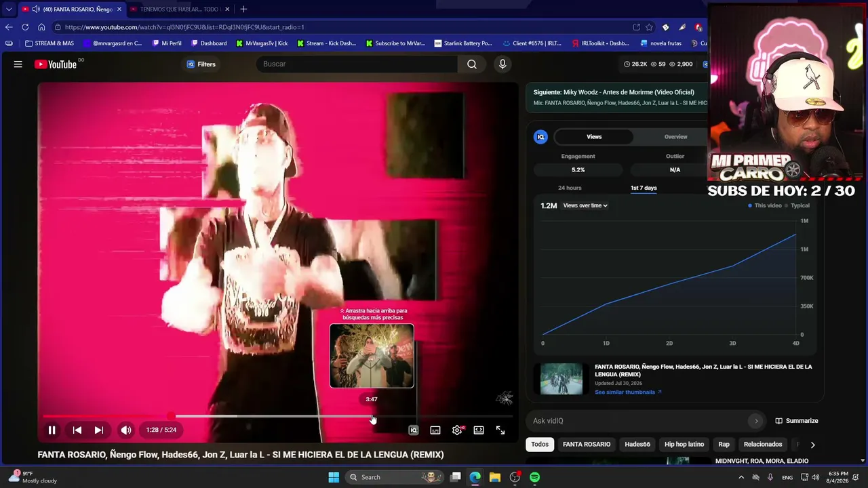Select the 24 hours tab

[570, 188]
